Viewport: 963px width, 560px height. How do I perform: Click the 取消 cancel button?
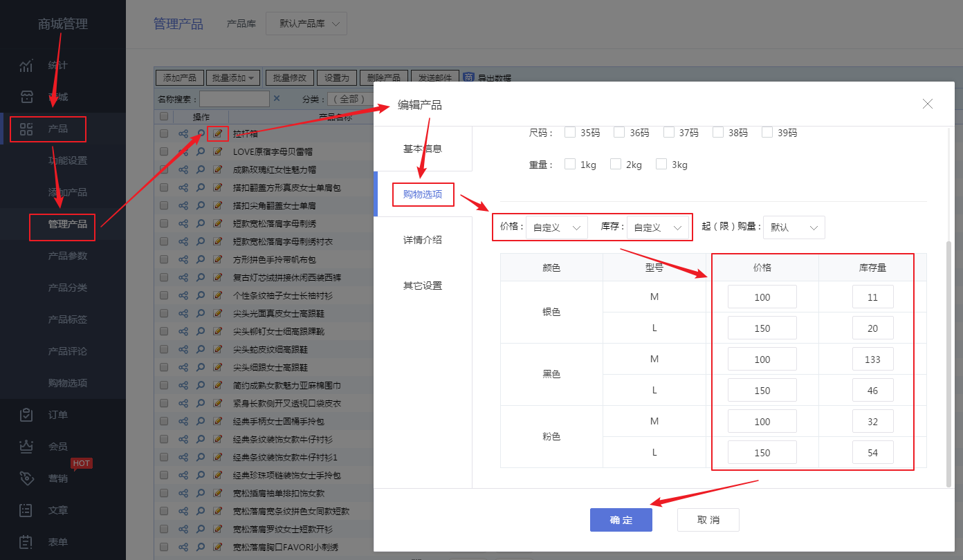point(708,520)
